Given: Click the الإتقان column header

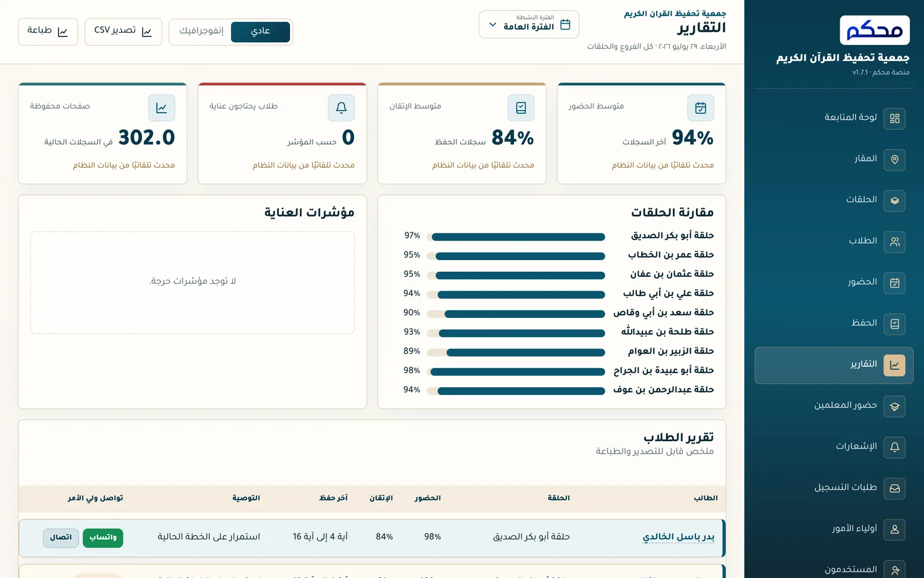Looking at the screenshot, I should 381,498.
